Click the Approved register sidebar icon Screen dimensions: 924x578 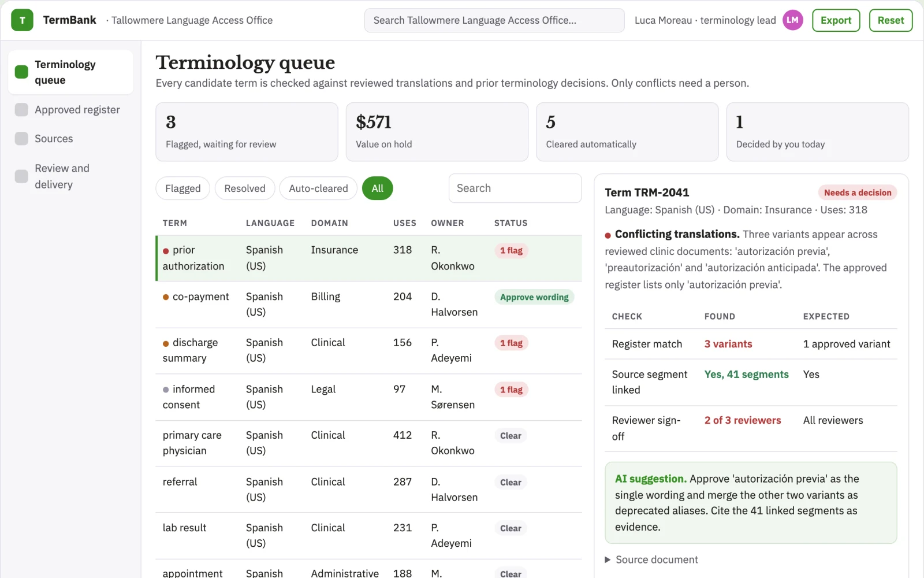(21, 110)
